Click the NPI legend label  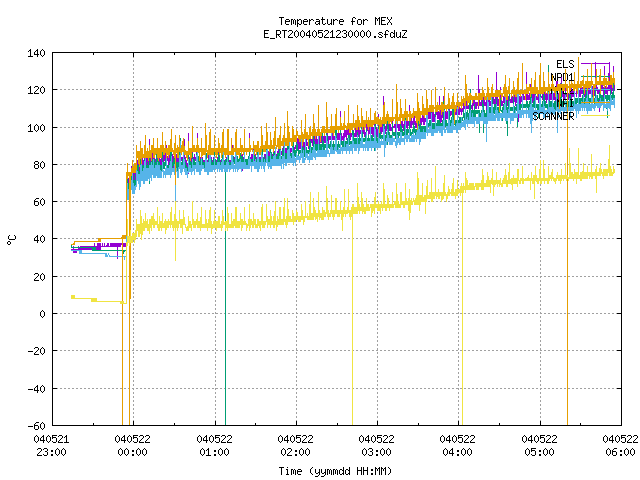(x=565, y=103)
